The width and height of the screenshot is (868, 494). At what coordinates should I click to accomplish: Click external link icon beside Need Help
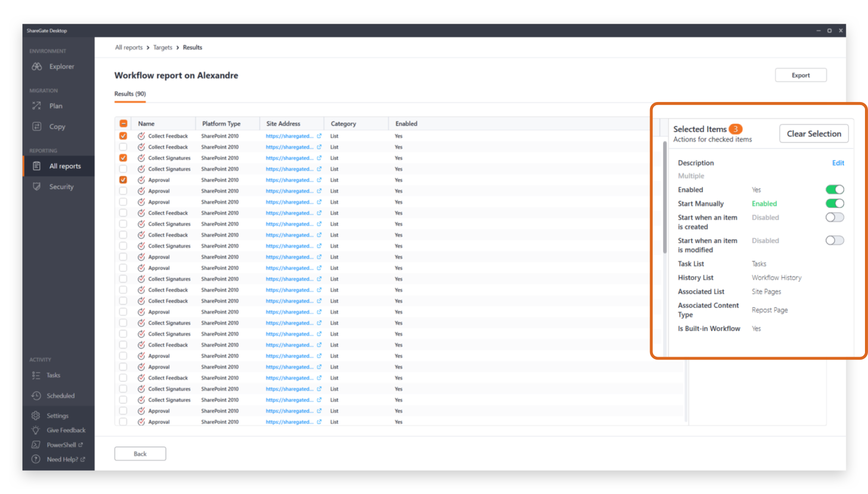83,459
